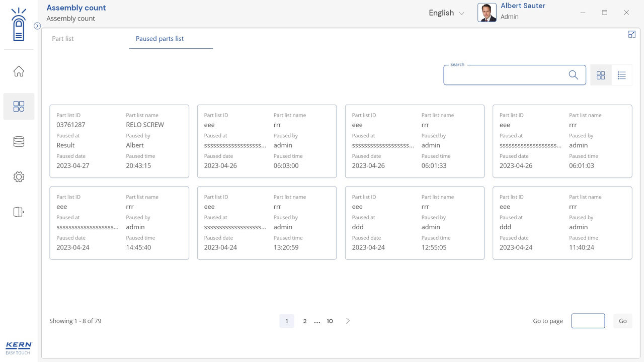The height and width of the screenshot is (362, 644).
Task: Go to next page using arrow
Action: click(348, 321)
